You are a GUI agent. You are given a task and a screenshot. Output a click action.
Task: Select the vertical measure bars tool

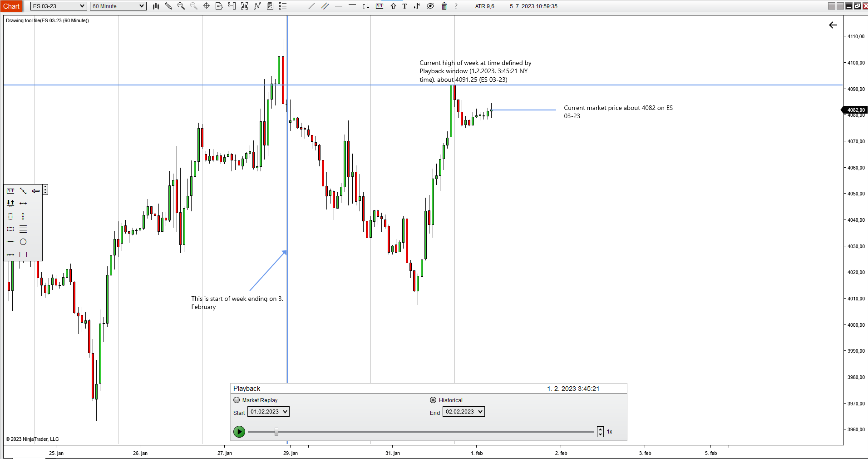pyautogui.click(x=366, y=6)
